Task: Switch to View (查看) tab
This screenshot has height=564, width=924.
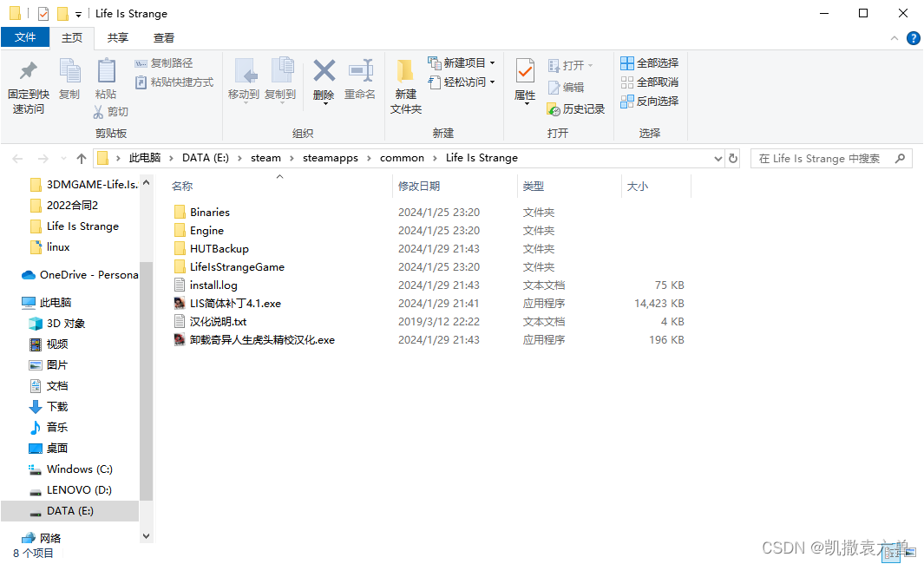Action: pyautogui.click(x=164, y=37)
